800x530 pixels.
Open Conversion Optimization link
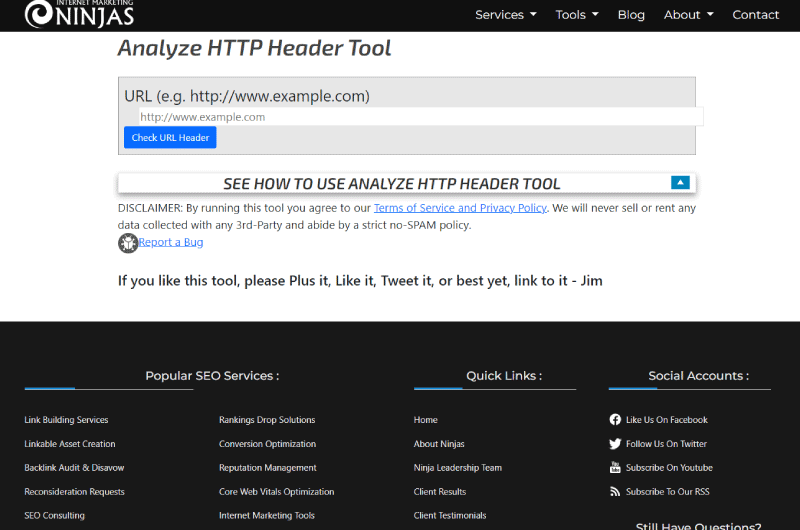click(267, 444)
